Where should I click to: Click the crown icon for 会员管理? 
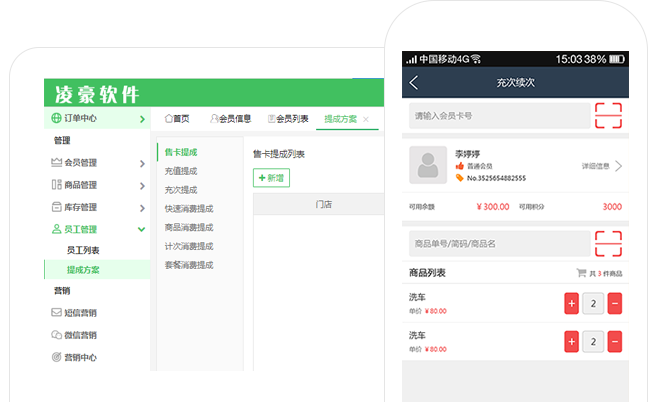coord(56,162)
